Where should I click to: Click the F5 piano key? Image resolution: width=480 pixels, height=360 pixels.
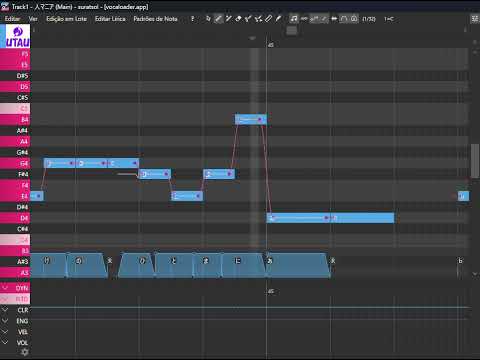15,54
